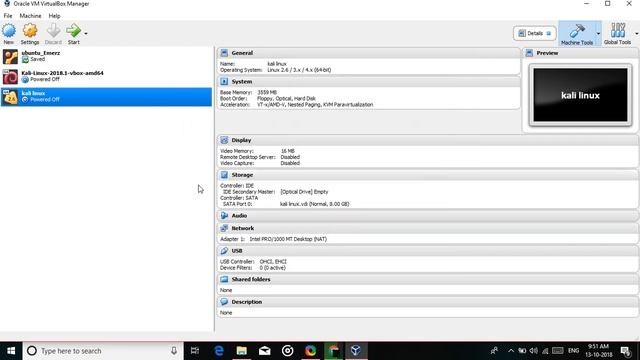Click the Windows Start button

(x=11, y=351)
